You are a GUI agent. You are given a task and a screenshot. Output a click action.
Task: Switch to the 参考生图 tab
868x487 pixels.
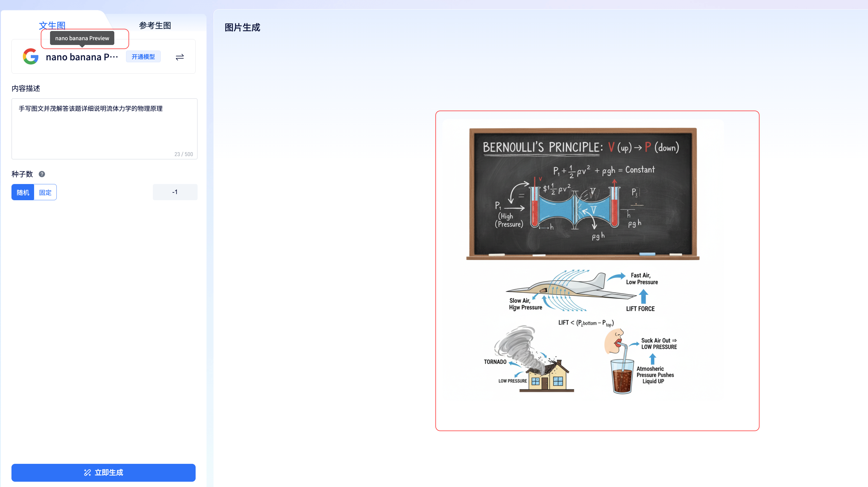coord(155,25)
